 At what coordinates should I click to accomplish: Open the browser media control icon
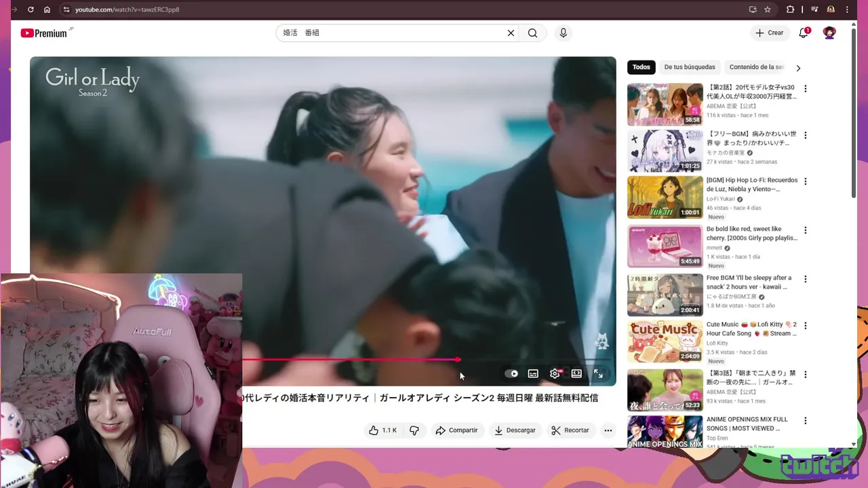click(x=814, y=9)
